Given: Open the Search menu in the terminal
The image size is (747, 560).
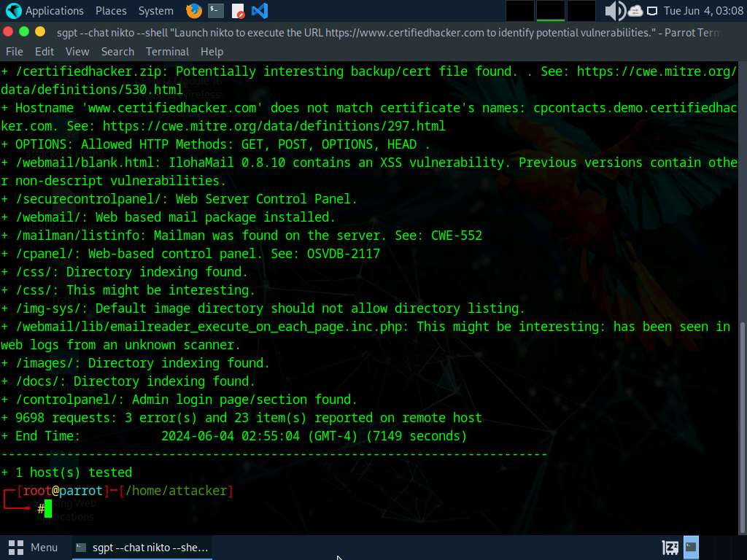Looking at the screenshot, I should [117, 52].
